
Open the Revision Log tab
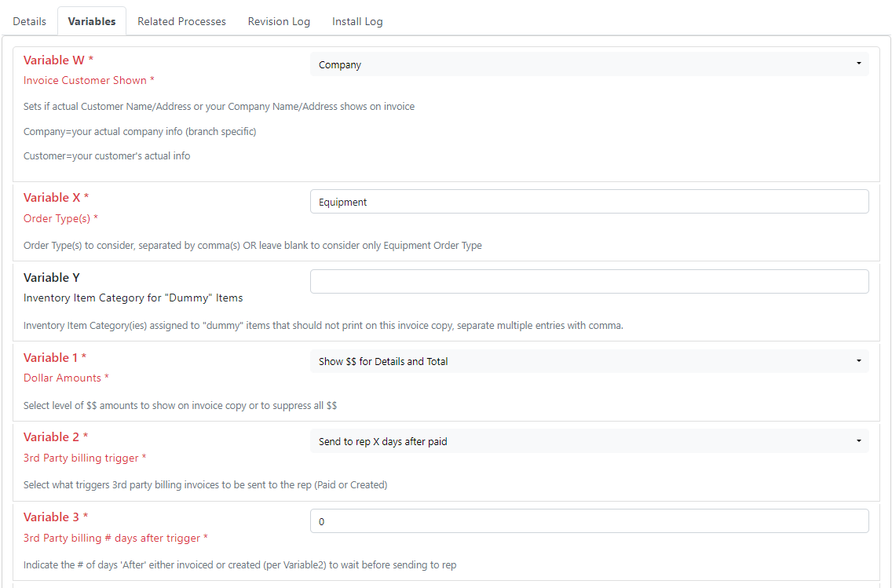click(279, 22)
